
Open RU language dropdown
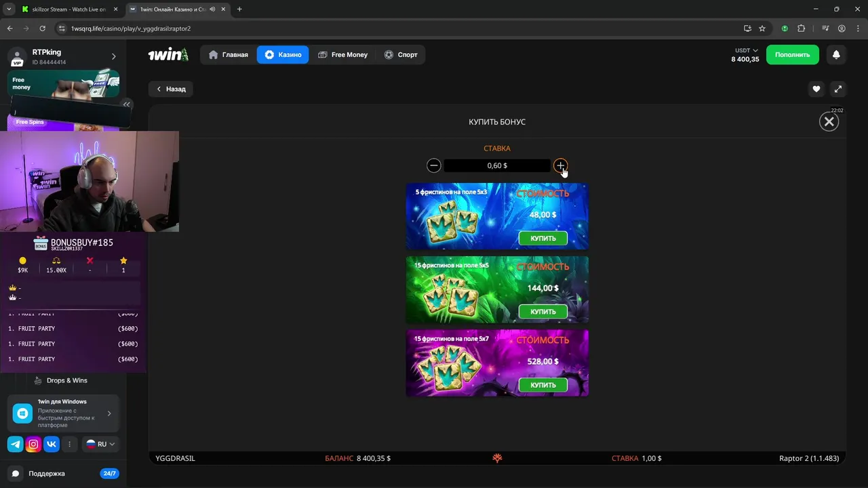coord(100,445)
